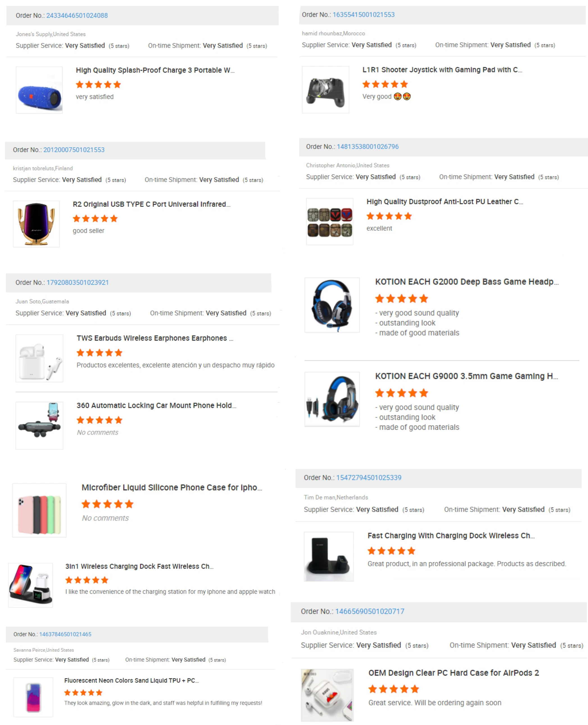Open order number 243346446501024088 link
This screenshot has height=725, width=588.
tap(77, 15)
